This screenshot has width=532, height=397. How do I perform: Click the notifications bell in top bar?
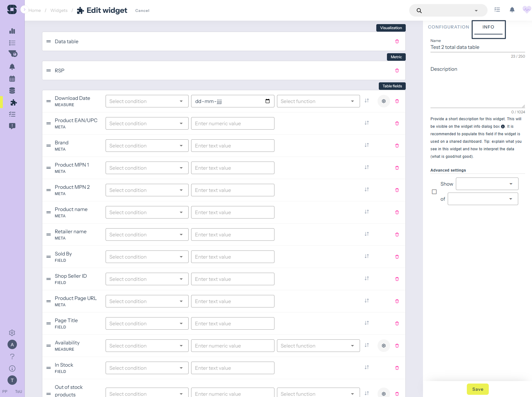[512, 10]
